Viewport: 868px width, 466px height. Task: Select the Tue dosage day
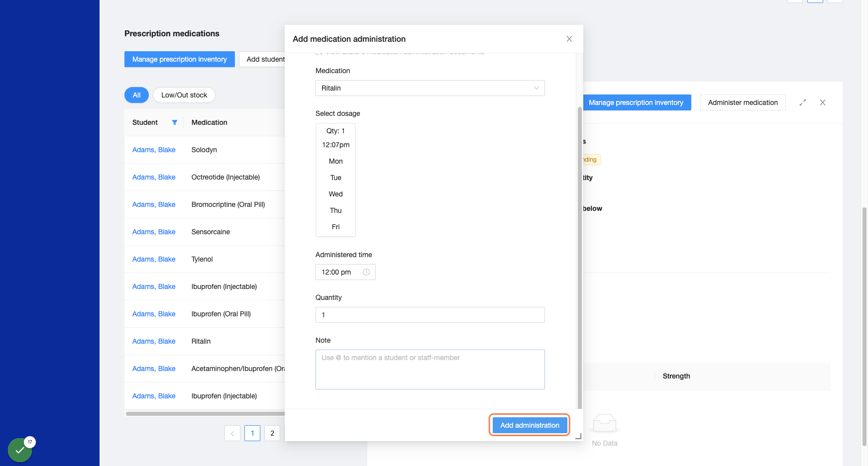point(336,178)
